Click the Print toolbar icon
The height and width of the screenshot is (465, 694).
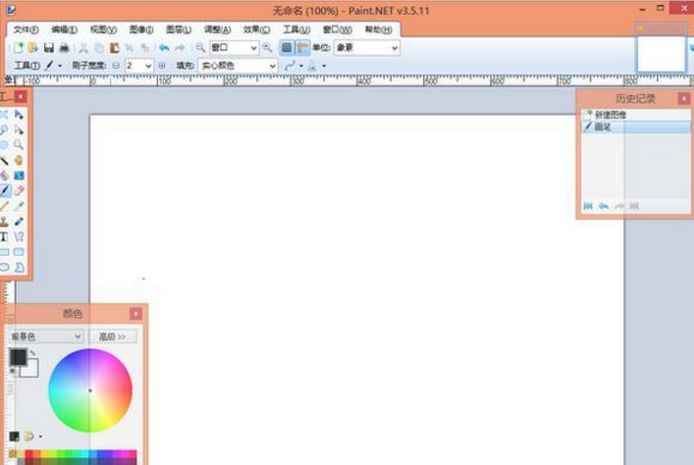coord(64,47)
